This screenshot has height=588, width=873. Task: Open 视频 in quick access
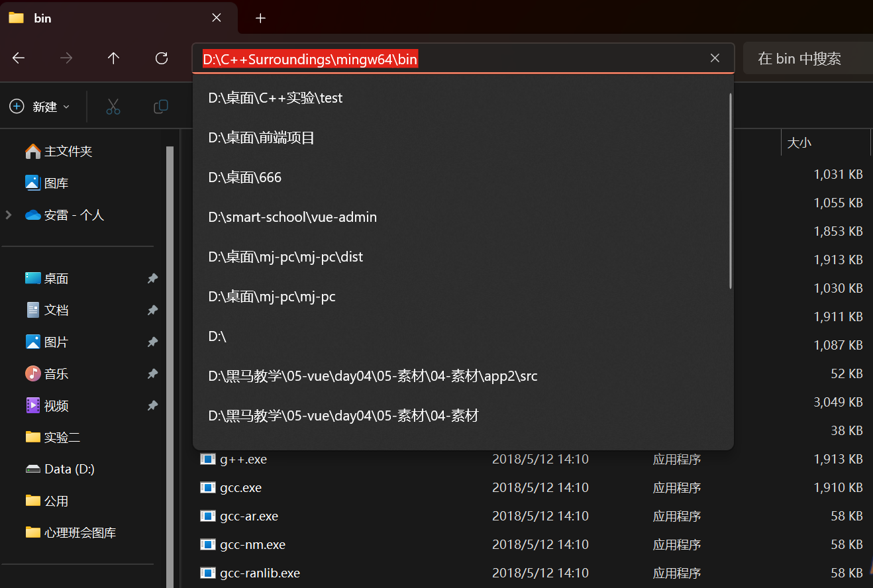pos(46,406)
